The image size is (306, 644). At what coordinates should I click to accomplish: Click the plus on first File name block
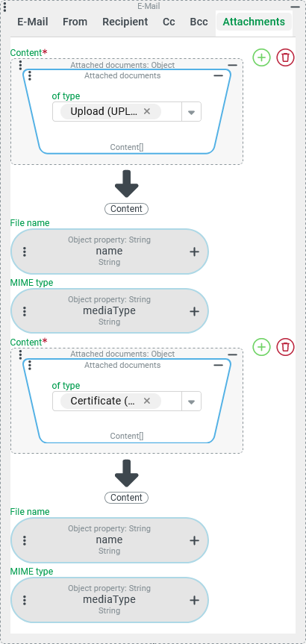pos(194,251)
